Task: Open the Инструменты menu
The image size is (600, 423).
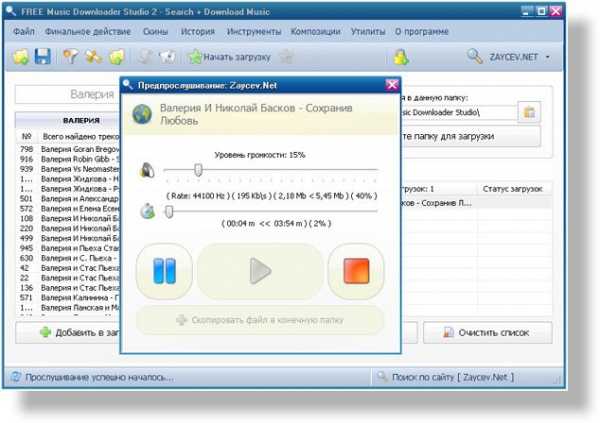Action: pyautogui.click(x=254, y=31)
